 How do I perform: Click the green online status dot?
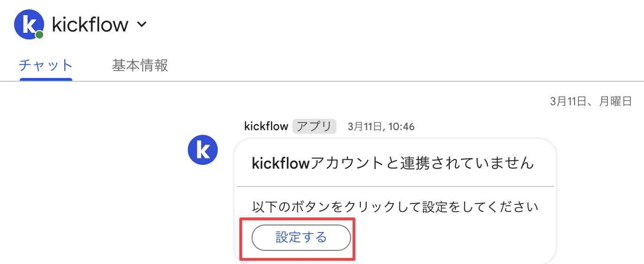(39, 35)
